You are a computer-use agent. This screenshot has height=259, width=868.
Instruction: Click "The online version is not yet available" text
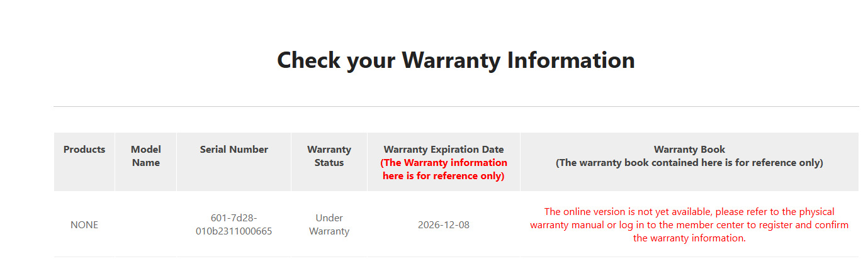pos(628,212)
